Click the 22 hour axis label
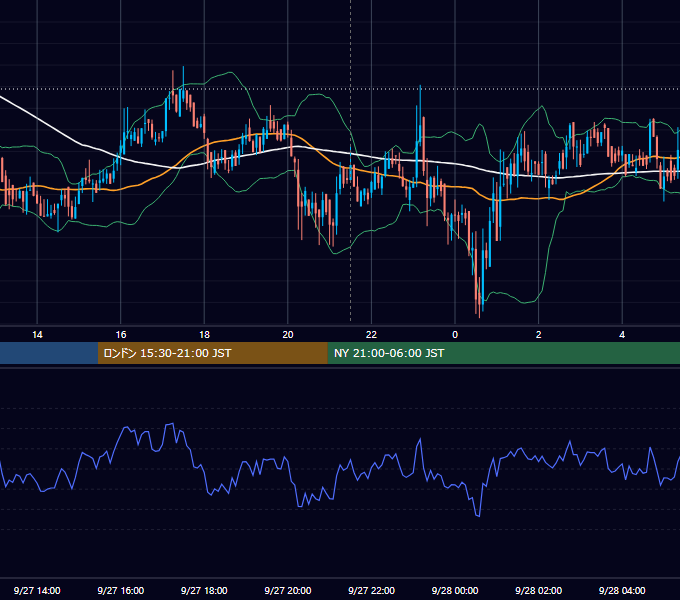Screen dimensions: 680x600 click(371, 335)
